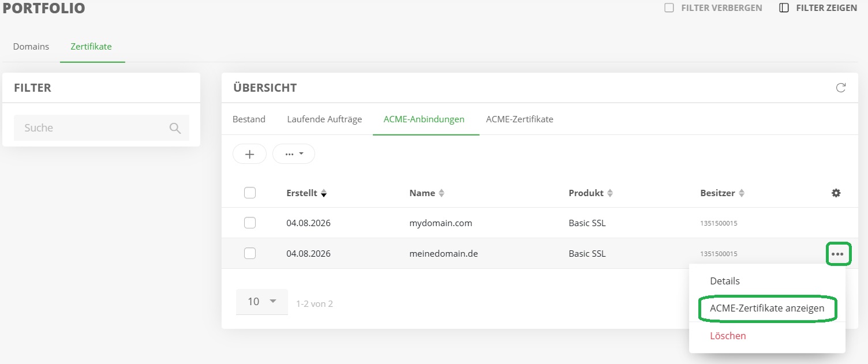Check the mydomain.com row checkbox

[250, 223]
